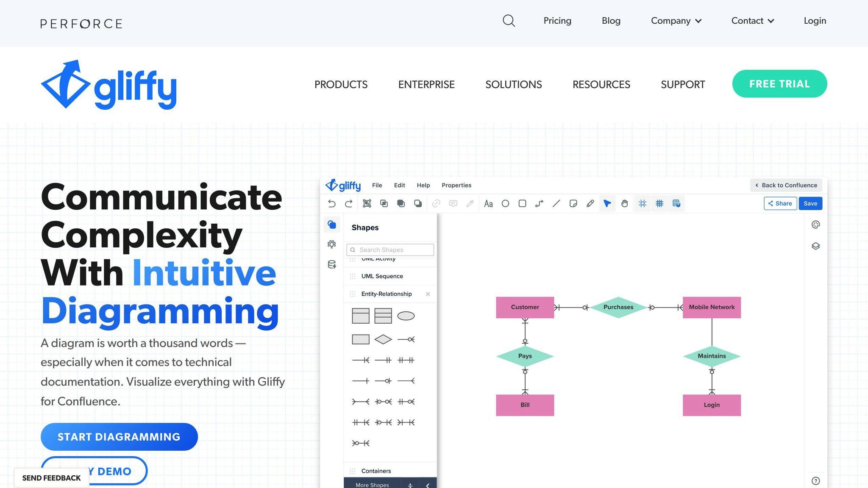868x488 pixels.
Task: Open the Properties menu
Action: coord(456,185)
